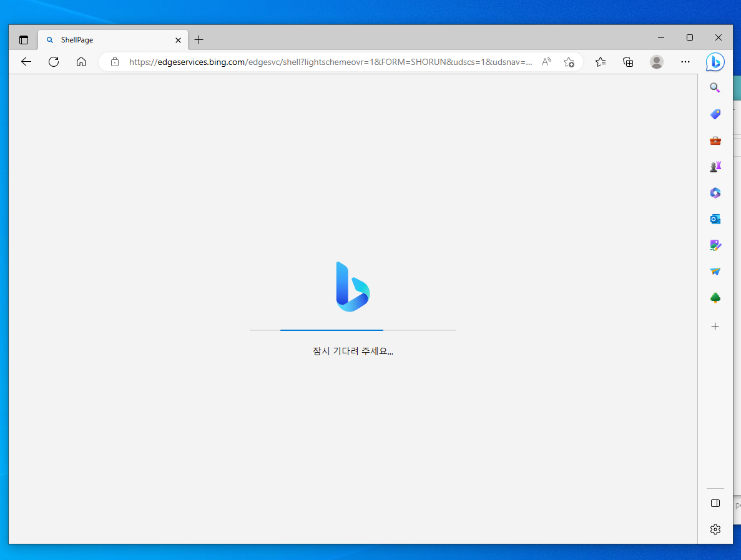This screenshot has width=741, height=560.
Task: Open sidebar Microsoft 365
Action: point(715,193)
